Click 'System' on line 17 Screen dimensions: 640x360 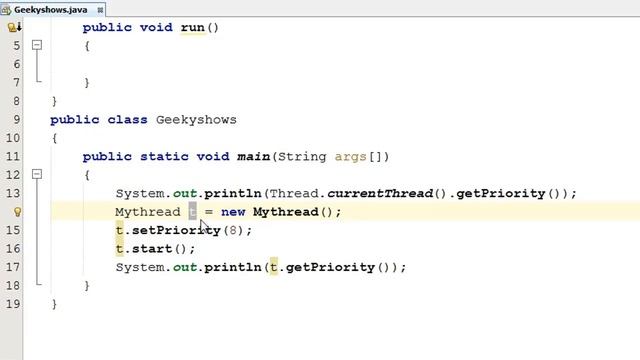pos(140,268)
